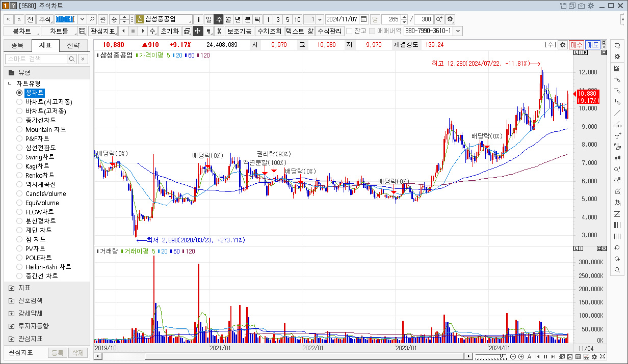628x364 pixels.
Task: Click the scissors icon in toolbar
Action: click(x=219, y=31)
